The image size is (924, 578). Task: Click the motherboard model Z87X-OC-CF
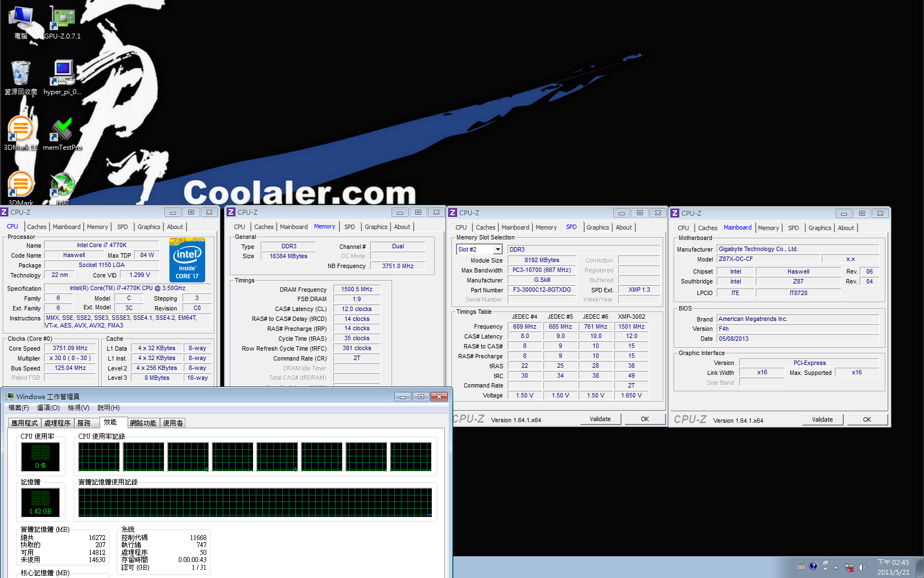click(768, 259)
